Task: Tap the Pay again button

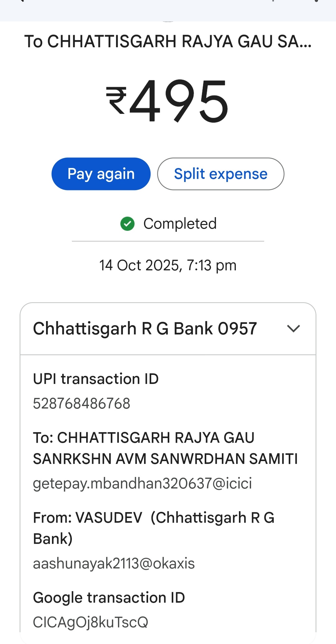Action: pyautogui.click(x=101, y=174)
